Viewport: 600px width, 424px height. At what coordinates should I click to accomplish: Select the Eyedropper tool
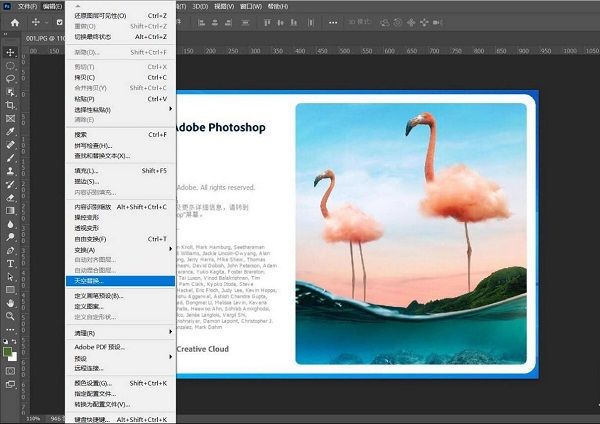coord(11,131)
